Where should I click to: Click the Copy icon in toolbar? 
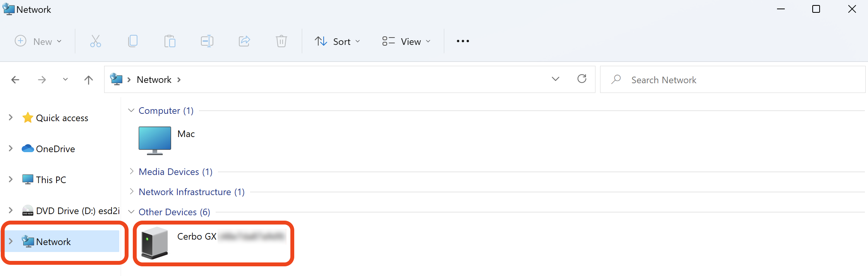pyautogui.click(x=133, y=41)
